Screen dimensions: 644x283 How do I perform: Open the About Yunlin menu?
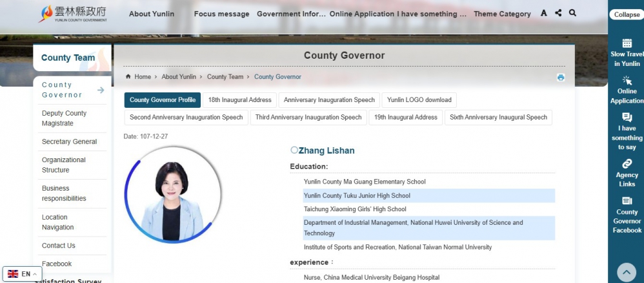[x=152, y=14]
